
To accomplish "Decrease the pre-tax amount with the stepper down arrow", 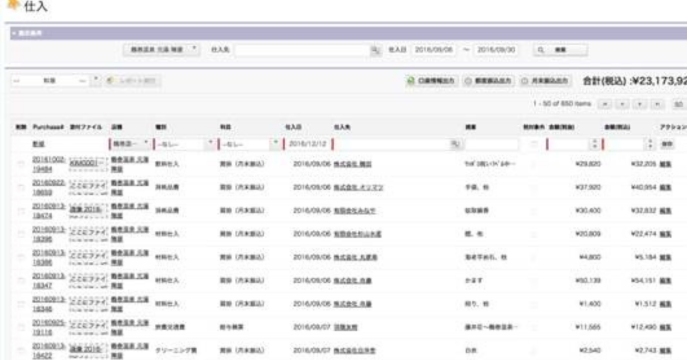I will click(x=595, y=147).
